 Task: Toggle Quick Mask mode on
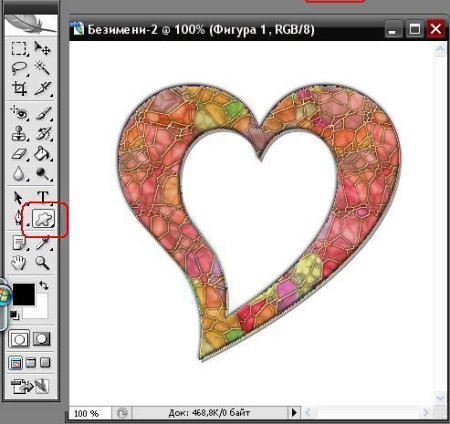point(42,339)
